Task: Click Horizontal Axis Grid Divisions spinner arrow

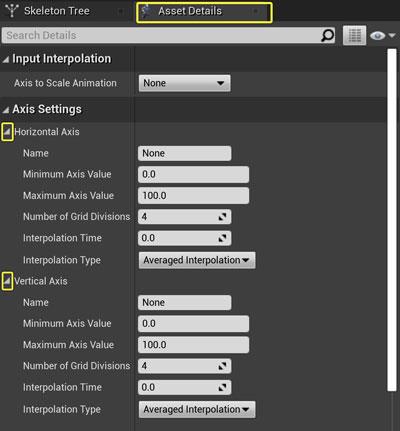Action: pos(222,217)
